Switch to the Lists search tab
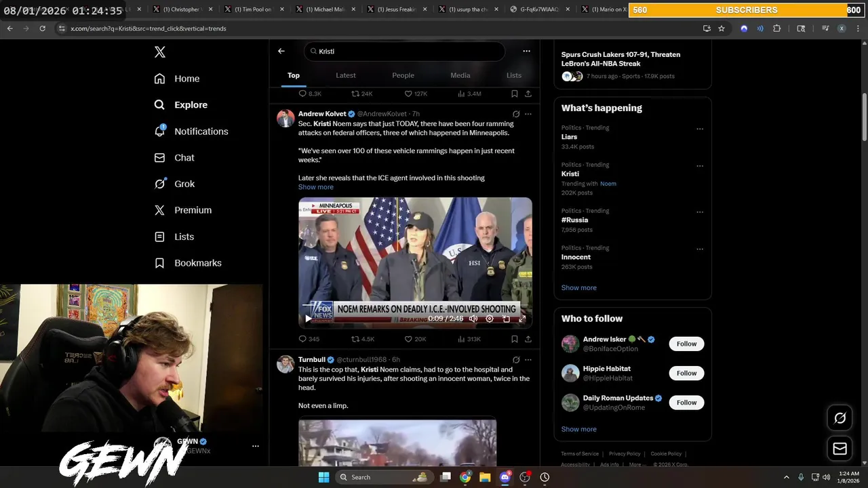 point(514,75)
